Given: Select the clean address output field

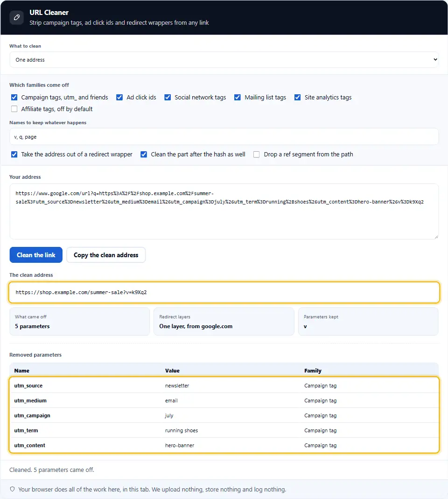Looking at the screenshot, I should pyautogui.click(x=224, y=292).
